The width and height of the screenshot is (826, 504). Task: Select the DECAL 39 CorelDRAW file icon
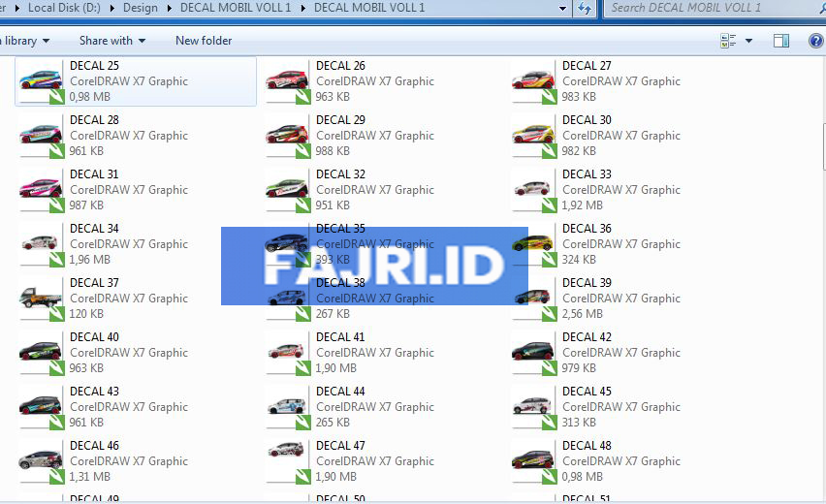[533, 299]
